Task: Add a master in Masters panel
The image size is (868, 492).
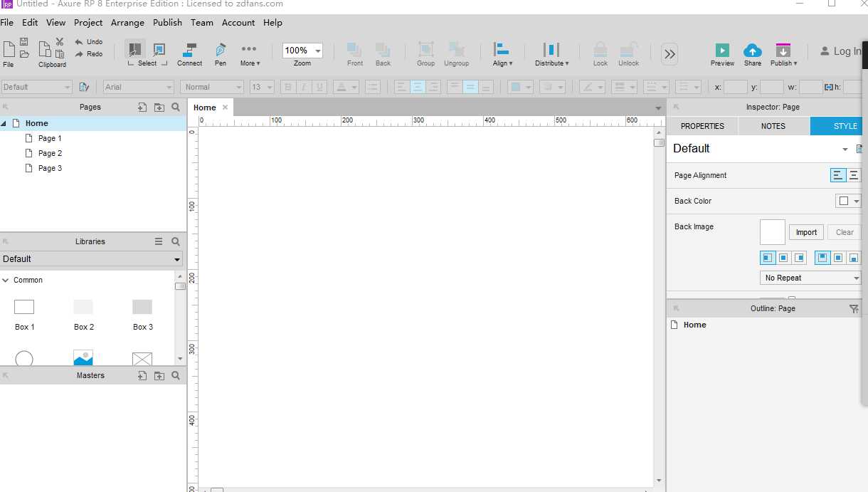Action: tap(142, 375)
